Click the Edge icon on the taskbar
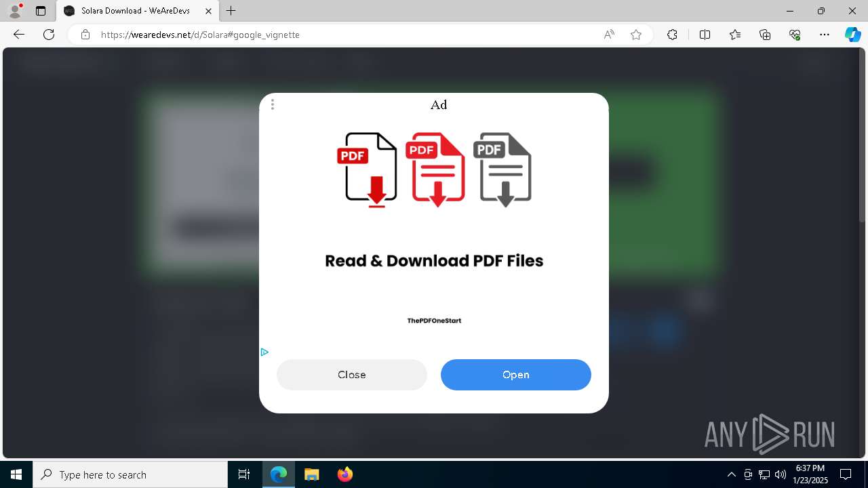 tap(279, 474)
